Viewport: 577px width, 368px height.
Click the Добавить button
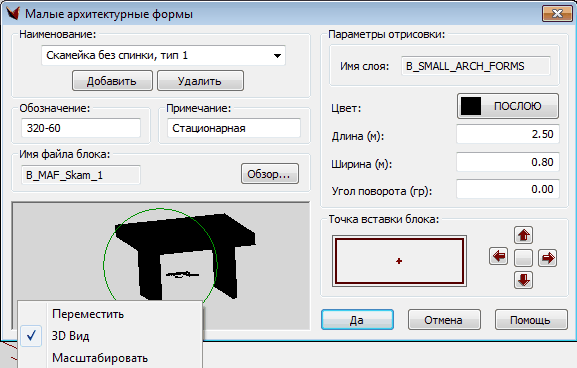pyautogui.click(x=112, y=81)
